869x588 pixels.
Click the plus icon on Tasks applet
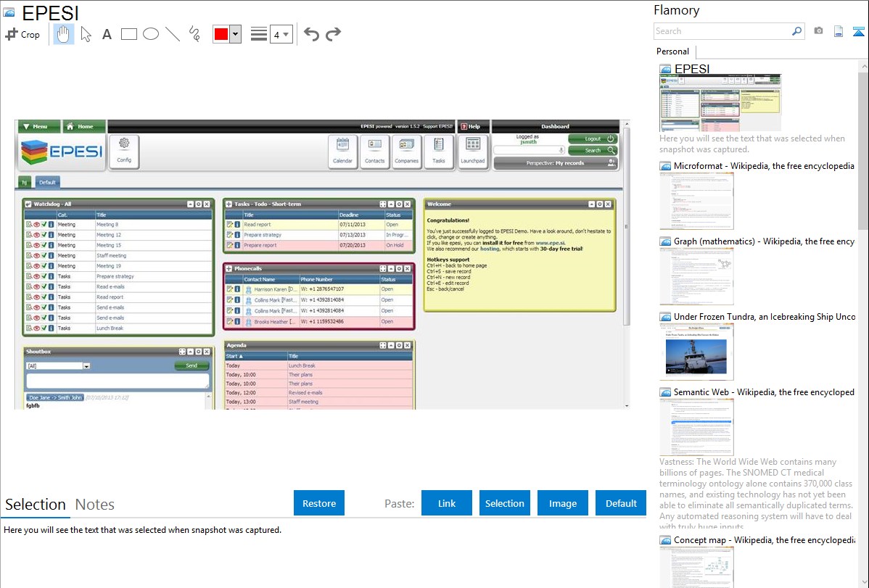point(229,204)
